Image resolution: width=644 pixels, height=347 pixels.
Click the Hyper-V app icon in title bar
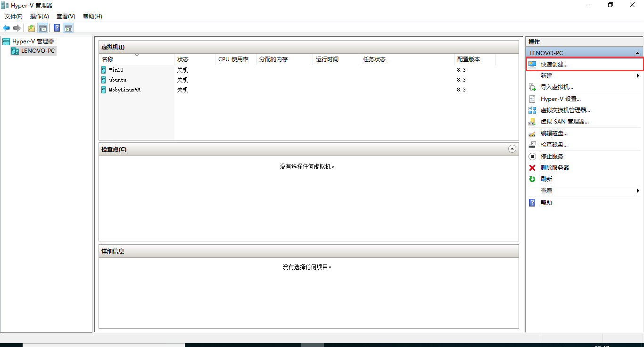5,5
